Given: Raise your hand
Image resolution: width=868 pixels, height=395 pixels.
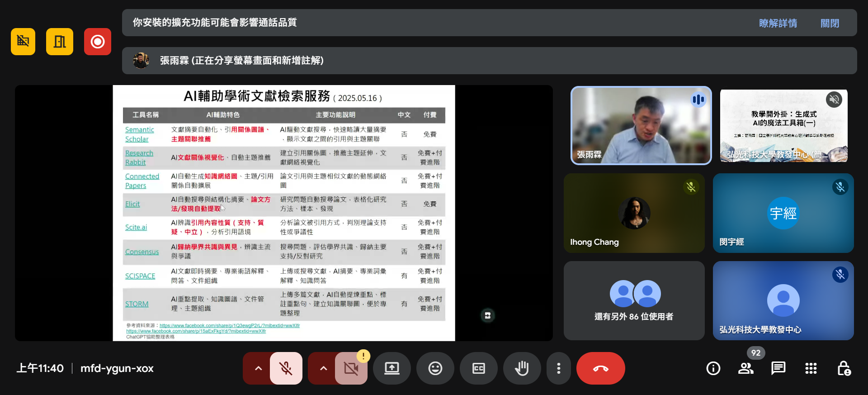Looking at the screenshot, I should [522, 368].
